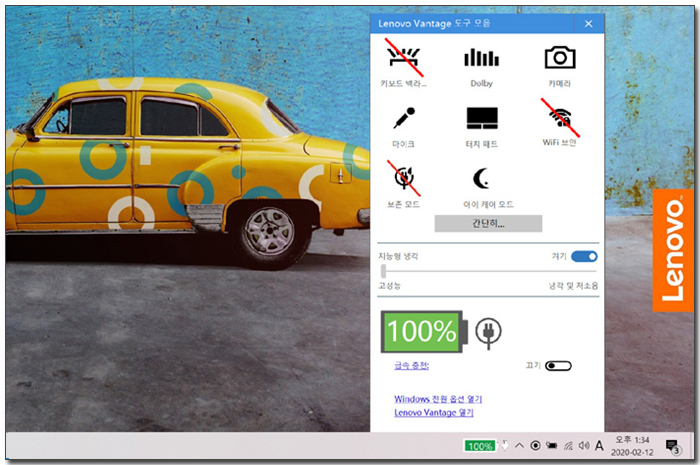Click the WiFi security (WiFi 보안) icon

tap(560, 118)
